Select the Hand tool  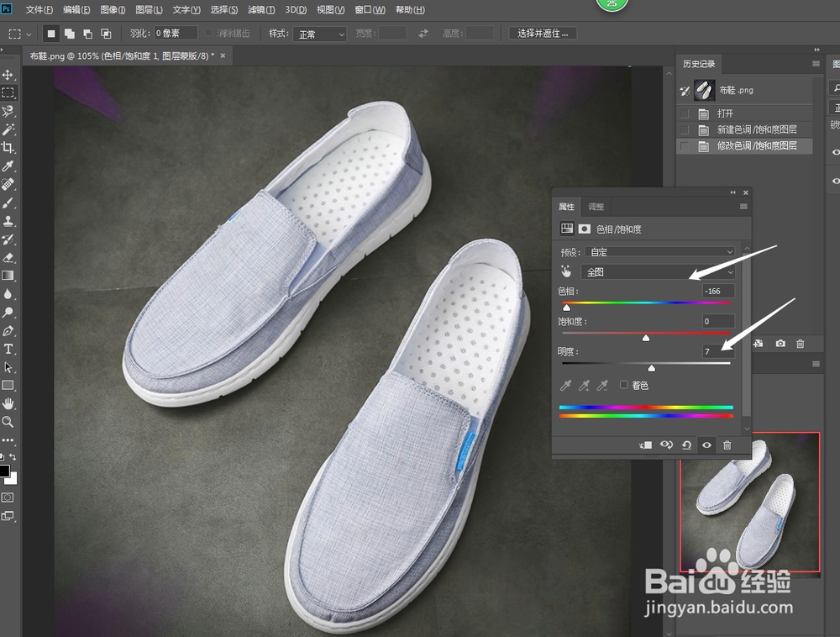point(8,403)
